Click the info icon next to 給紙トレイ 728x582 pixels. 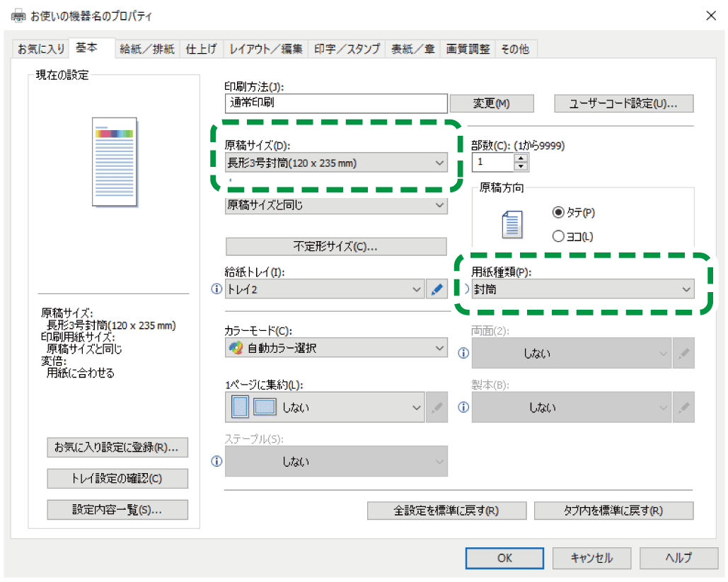point(217,289)
